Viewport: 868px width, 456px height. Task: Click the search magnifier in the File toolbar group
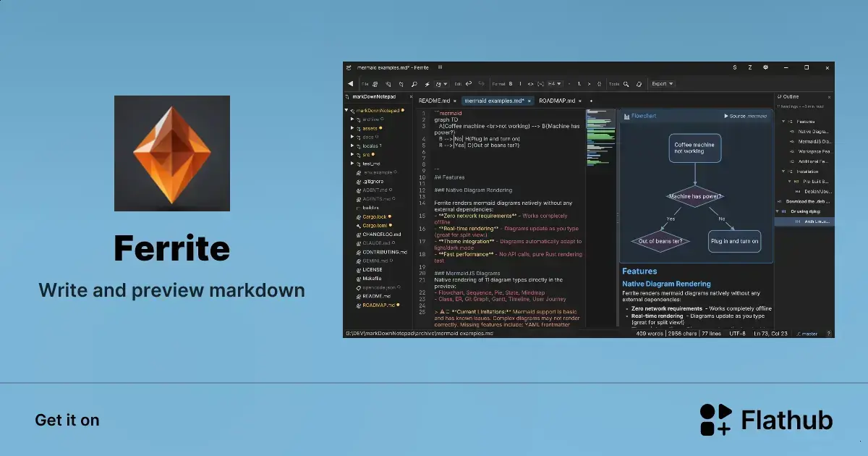click(x=414, y=84)
